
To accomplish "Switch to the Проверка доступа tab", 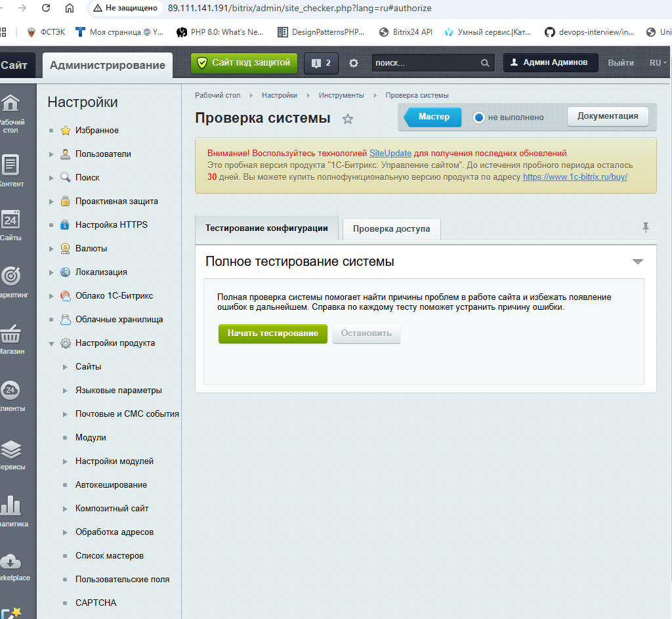I will (391, 229).
